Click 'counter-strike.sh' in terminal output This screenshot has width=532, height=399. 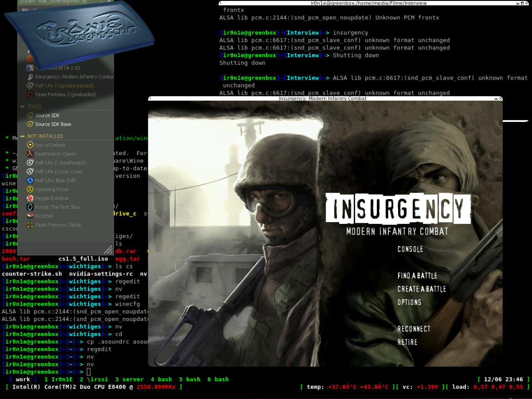(x=32, y=274)
